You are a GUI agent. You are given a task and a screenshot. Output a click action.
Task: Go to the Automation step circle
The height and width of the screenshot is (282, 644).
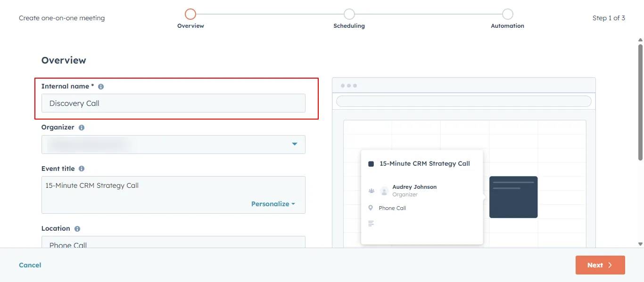coord(507,14)
